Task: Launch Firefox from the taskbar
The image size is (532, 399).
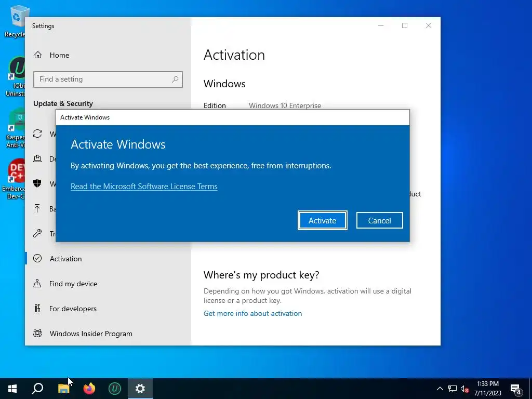Action: (x=89, y=389)
